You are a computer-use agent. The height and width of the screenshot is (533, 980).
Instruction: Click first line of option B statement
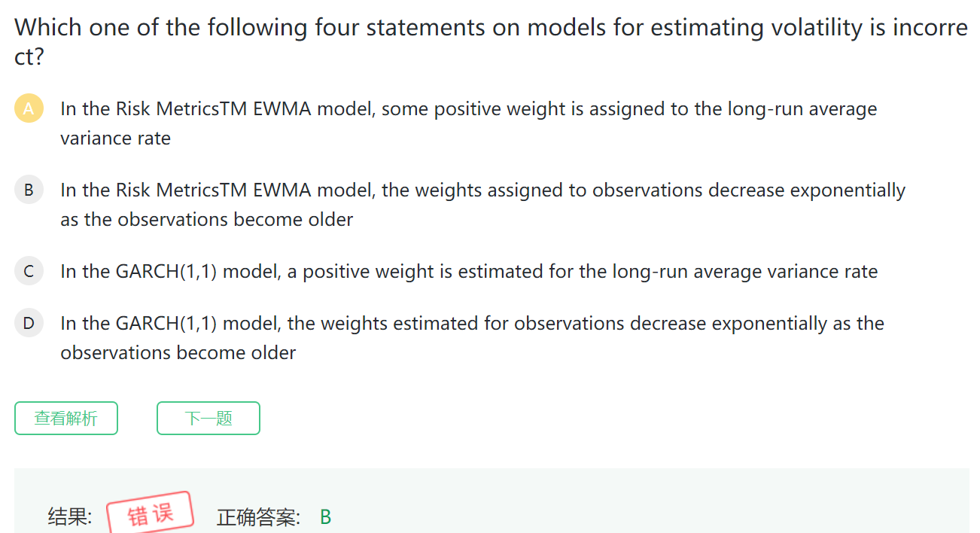pyautogui.click(x=482, y=190)
